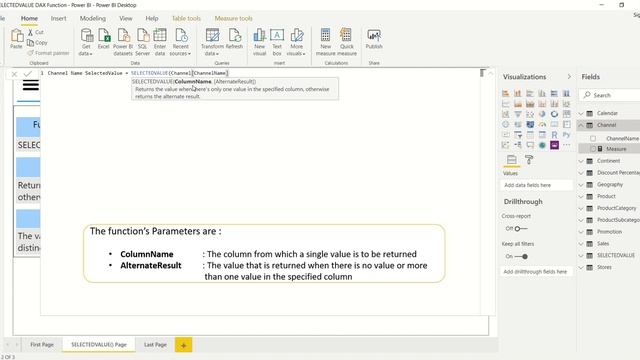This screenshot has height=360, width=640.
Task: Click the SQL Server icon
Action: pos(143,36)
